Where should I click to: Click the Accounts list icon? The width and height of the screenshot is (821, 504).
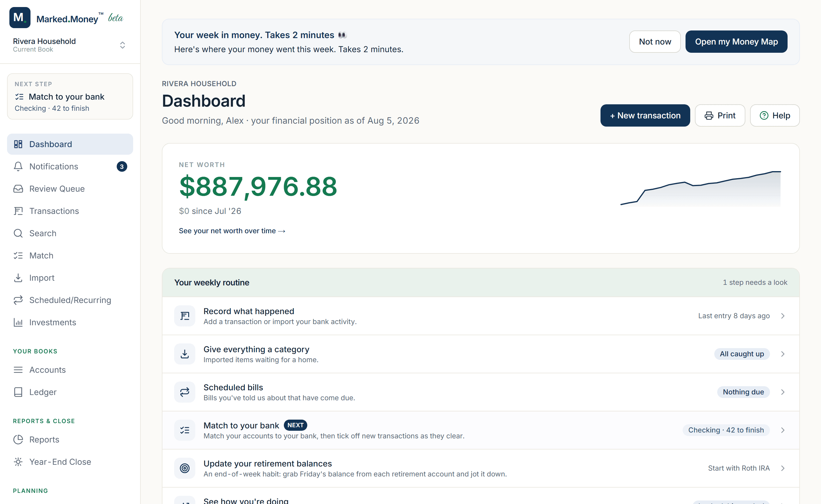click(18, 370)
